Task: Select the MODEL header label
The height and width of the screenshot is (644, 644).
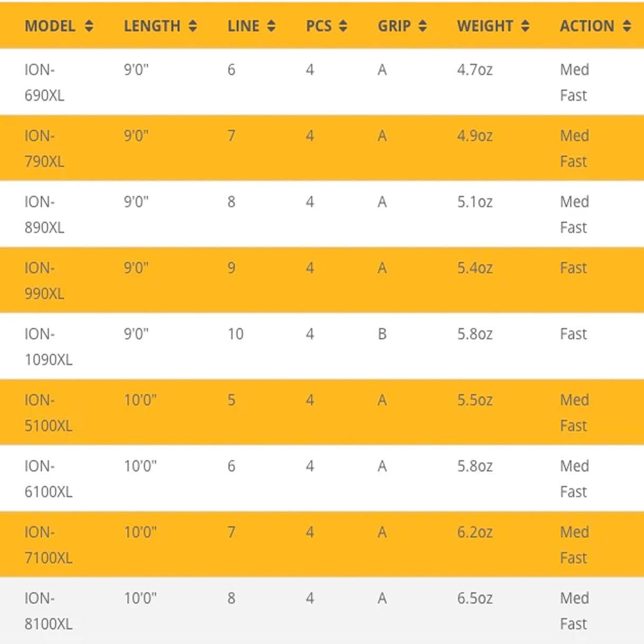Action: coord(49,26)
